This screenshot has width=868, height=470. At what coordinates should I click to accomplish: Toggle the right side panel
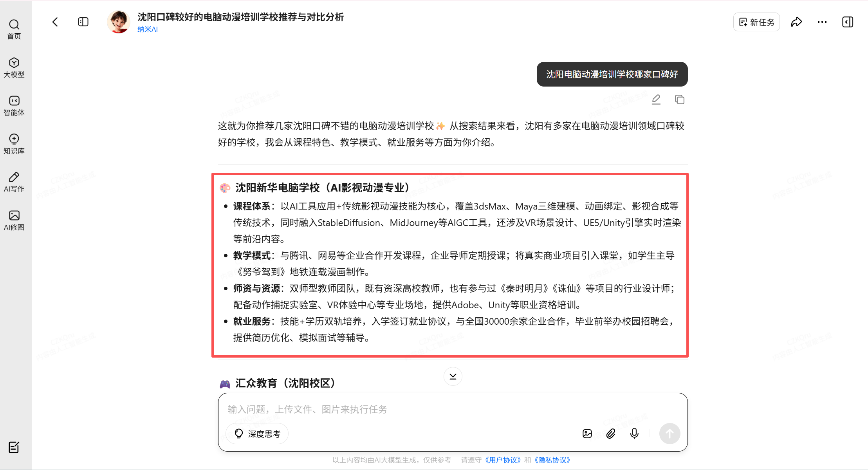pos(847,22)
